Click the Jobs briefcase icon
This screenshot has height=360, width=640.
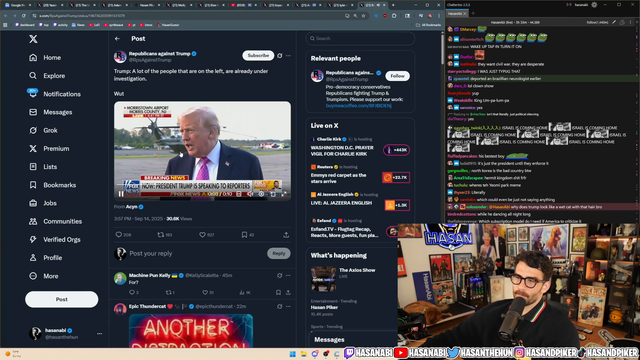pyautogui.click(x=33, y=203)
